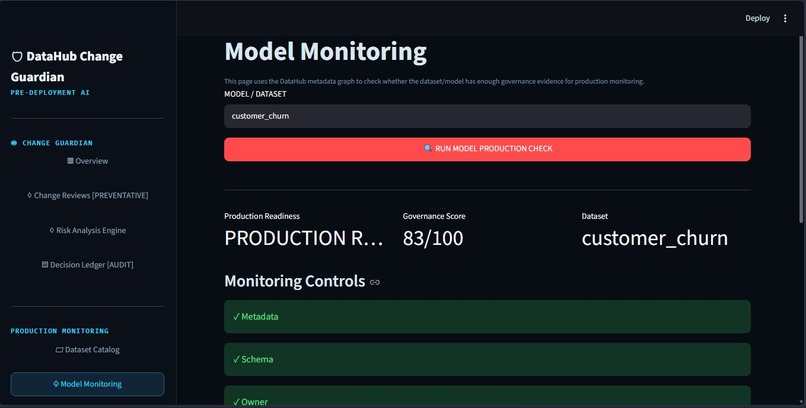Image resolution: width=806 pixels, height=408 pixels.
Task: Click the page description about DataHub metadata
Action: [434, 81]
